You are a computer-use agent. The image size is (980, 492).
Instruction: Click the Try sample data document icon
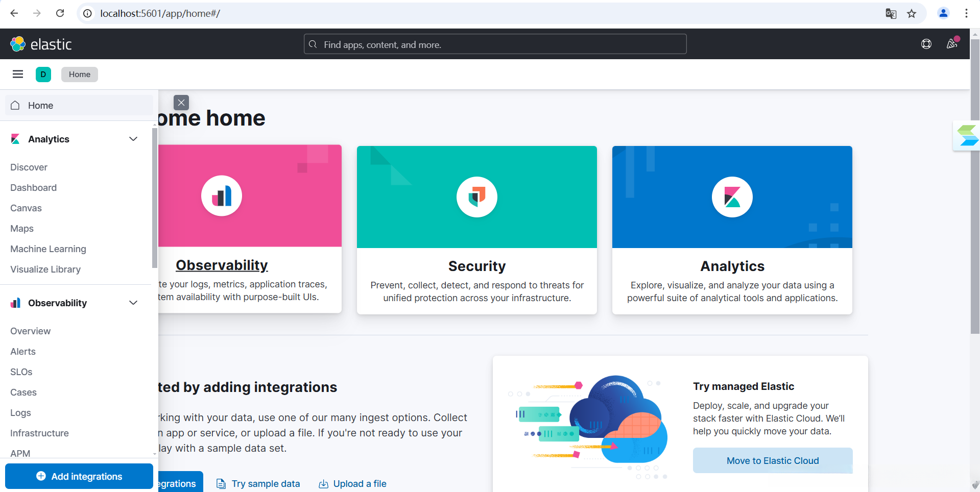click(x=221, y=484)
